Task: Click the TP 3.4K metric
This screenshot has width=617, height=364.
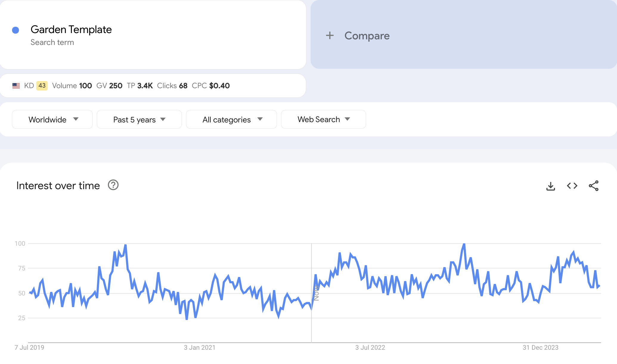Action: 139,86
